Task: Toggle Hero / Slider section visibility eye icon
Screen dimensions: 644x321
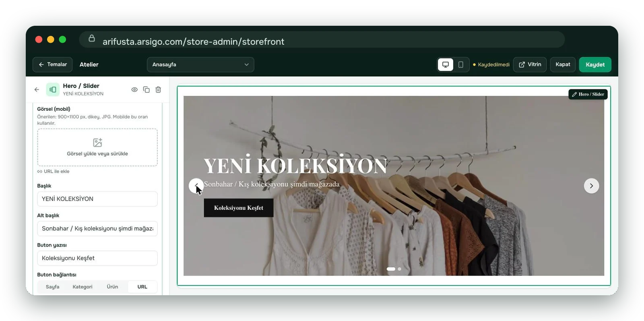Action: [x=134, y=89]
